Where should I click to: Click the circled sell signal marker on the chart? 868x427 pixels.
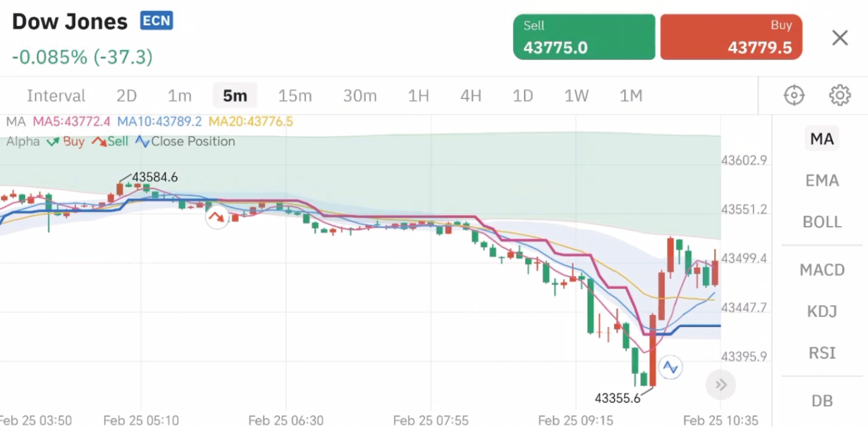(217, 217)
